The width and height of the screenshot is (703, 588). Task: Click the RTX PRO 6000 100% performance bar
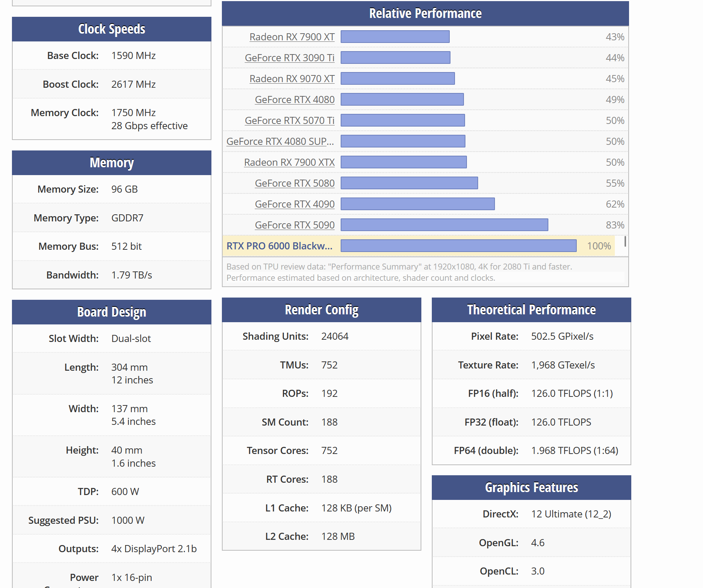pyautogui.click(x=459, y=246)
